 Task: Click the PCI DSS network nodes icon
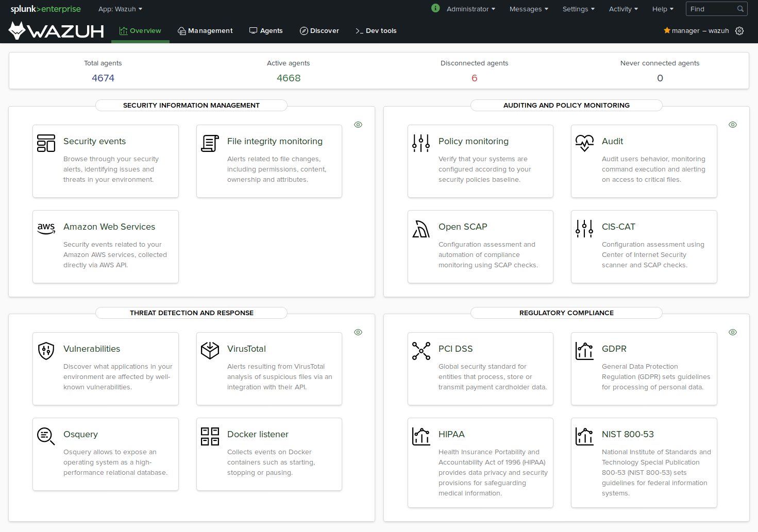point(421,351)
